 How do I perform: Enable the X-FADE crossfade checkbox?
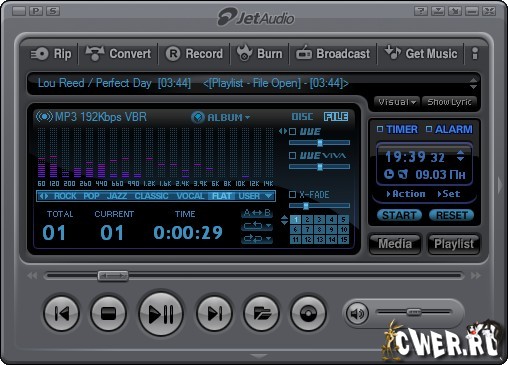pyautogui.click(x=292, y=194)
